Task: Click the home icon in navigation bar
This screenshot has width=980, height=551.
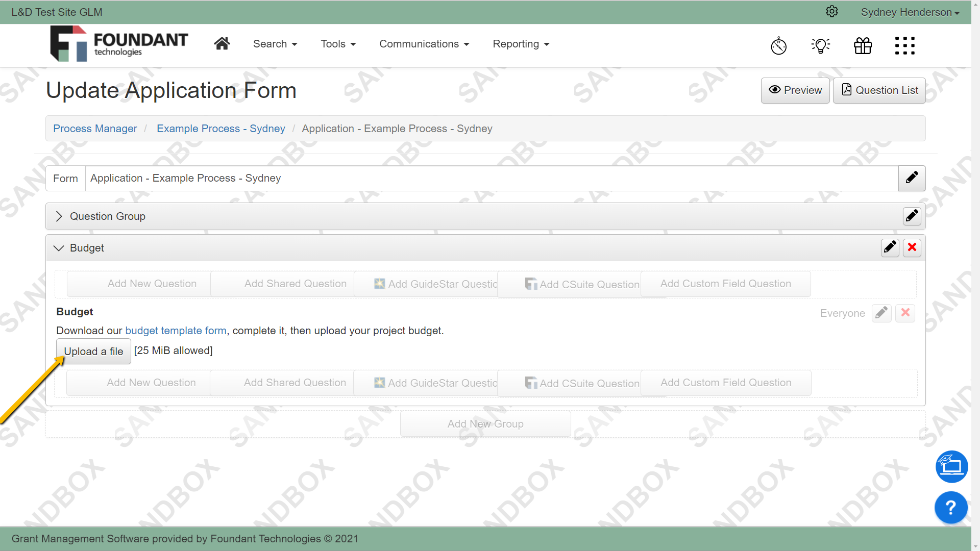Action: pyautogui.click(x=222, y=44)
